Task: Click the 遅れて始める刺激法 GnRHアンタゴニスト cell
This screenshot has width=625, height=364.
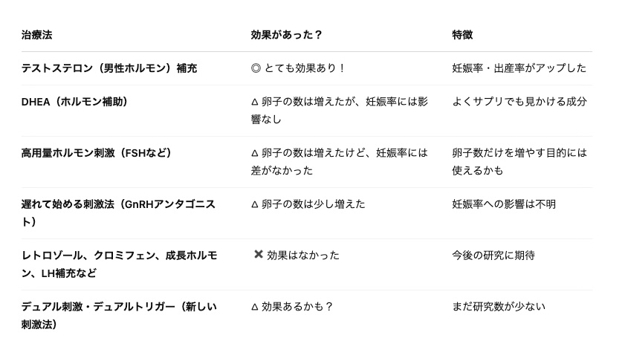Action: pos(118,213)
